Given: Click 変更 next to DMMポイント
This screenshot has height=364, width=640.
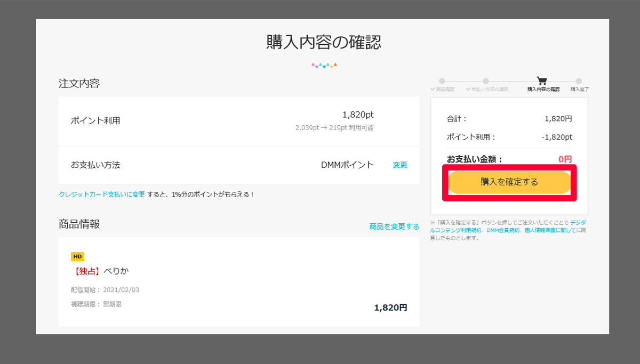Looking at the screenshot, I should pyautogui.click(x=400, y=165).
